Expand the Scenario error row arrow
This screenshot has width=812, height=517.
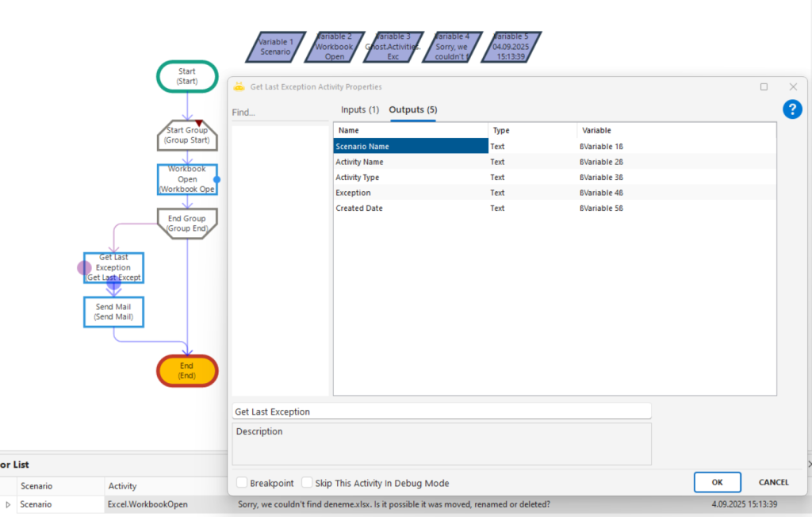click(x=8, y=504)
